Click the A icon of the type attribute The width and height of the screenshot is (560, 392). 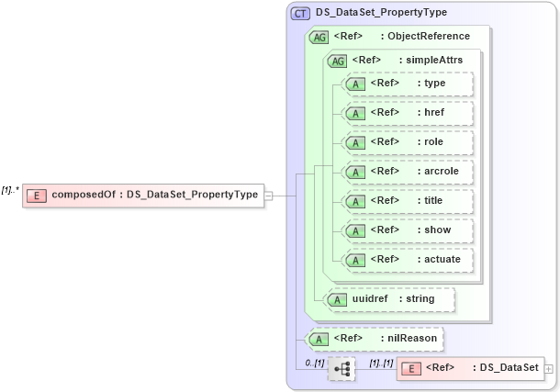point(355,84)
